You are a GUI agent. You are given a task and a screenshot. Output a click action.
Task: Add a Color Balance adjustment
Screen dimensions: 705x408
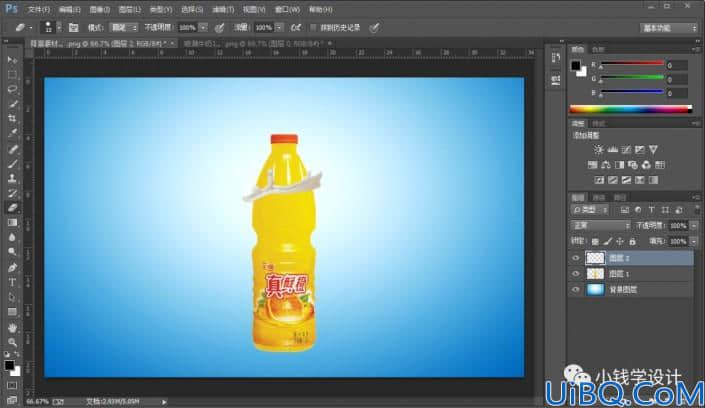point(606,165)
